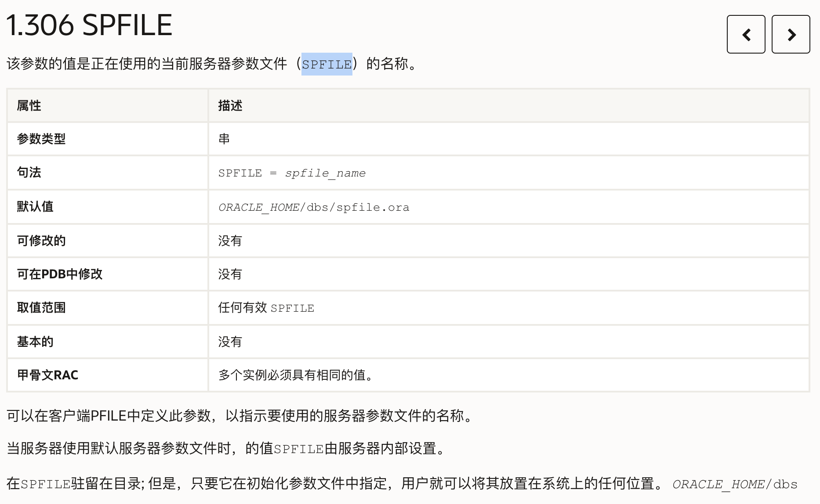The height and width of the screenshot is (504, 820).
Task: Click the syntax text "SPFILE = spfile_name"
Action: click(292, 173)
